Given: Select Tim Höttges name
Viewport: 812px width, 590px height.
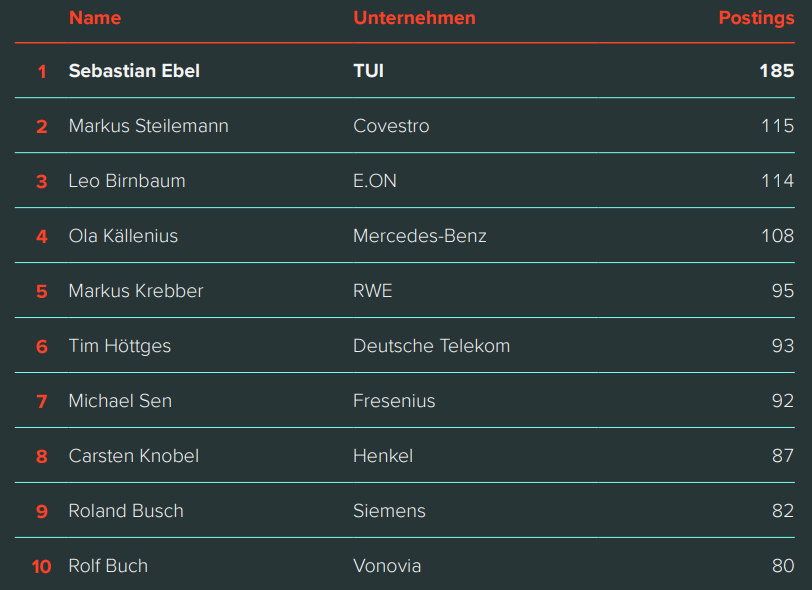Looking at the screenshot, I should click(x=120, y=346).
